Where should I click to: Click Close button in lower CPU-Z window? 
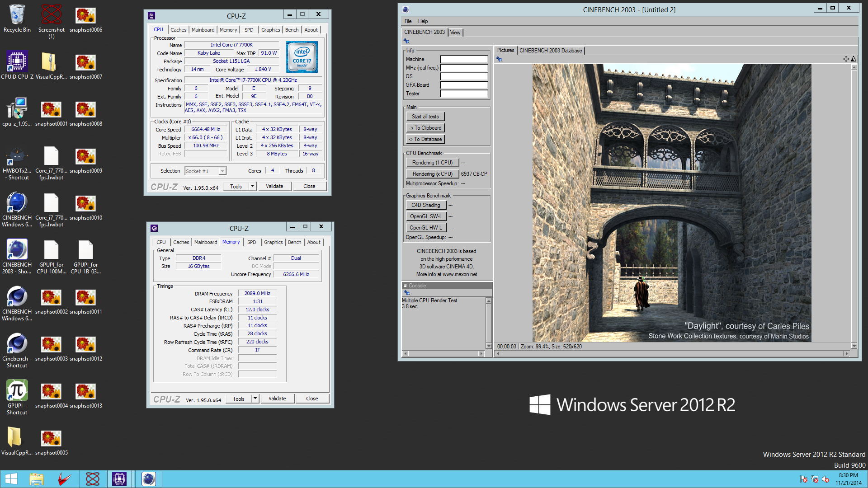tap(312, 399)
